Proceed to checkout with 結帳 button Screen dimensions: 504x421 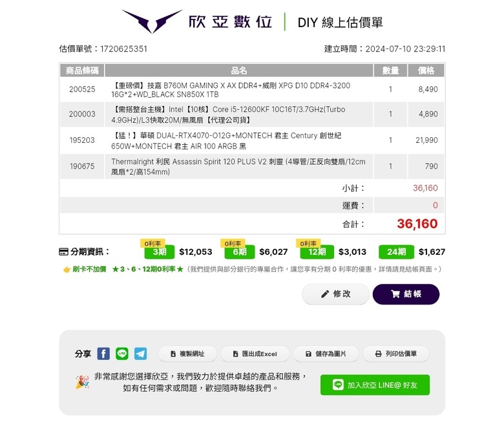click(x=406, y=294)
